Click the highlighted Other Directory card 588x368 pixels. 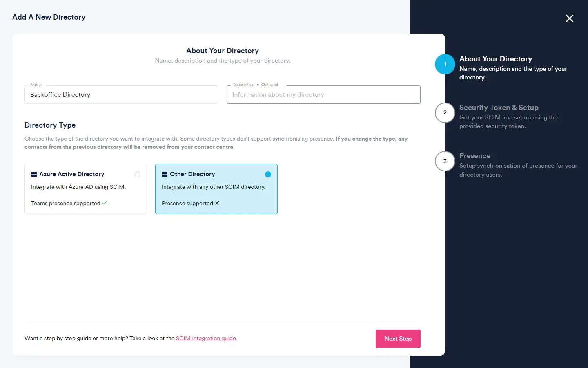(216, 189)
